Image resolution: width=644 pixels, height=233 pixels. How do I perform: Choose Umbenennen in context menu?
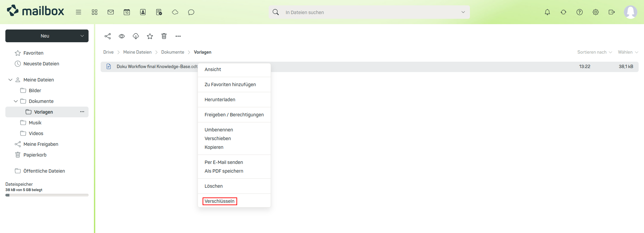(x=234, y=130)
